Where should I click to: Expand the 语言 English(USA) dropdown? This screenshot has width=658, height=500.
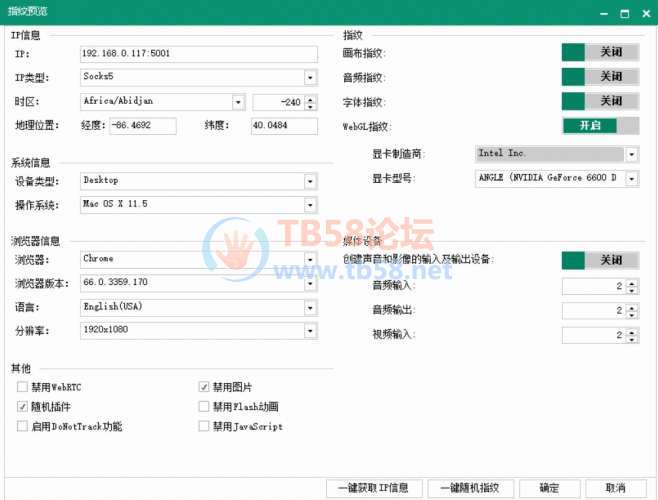coord(310,308)
